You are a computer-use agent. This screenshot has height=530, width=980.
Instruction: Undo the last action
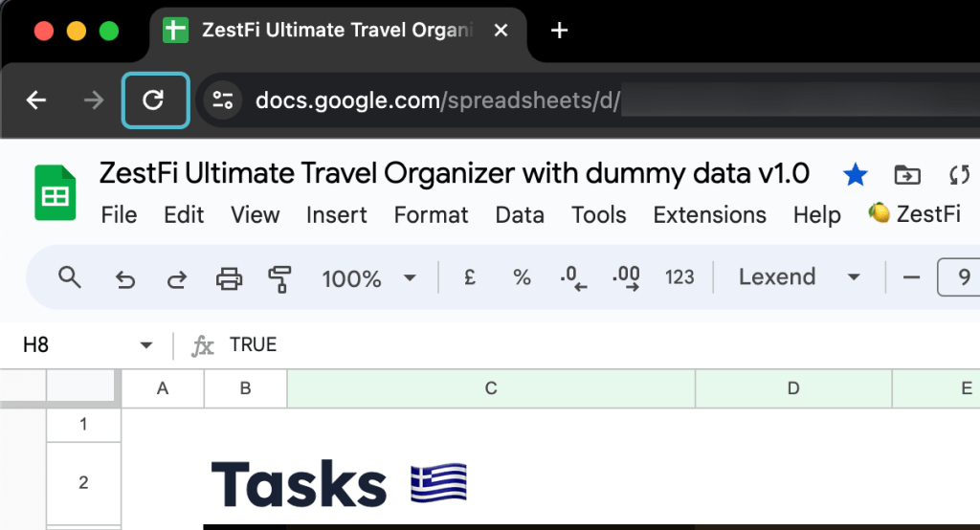click(124, 278)
